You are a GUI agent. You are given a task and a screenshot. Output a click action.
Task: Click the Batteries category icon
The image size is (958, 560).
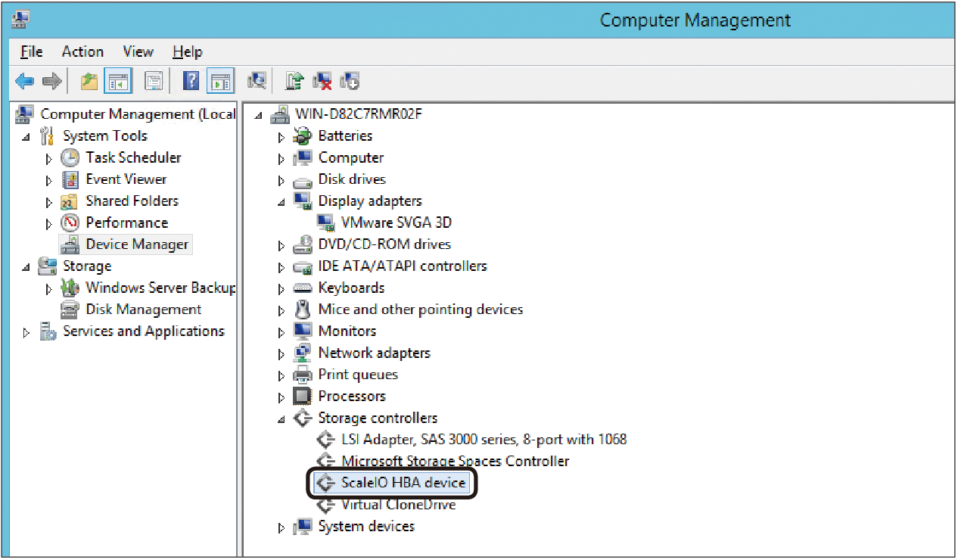point(303,136)
